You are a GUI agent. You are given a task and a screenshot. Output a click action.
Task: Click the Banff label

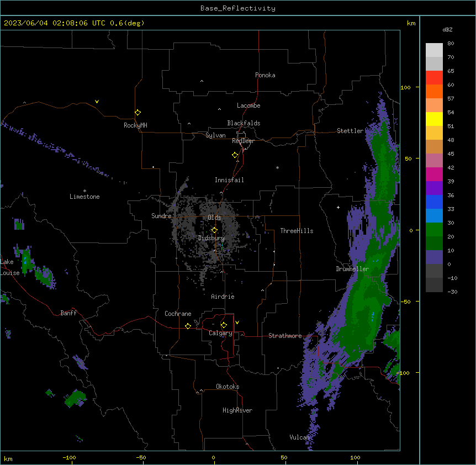tap(68, 313)
